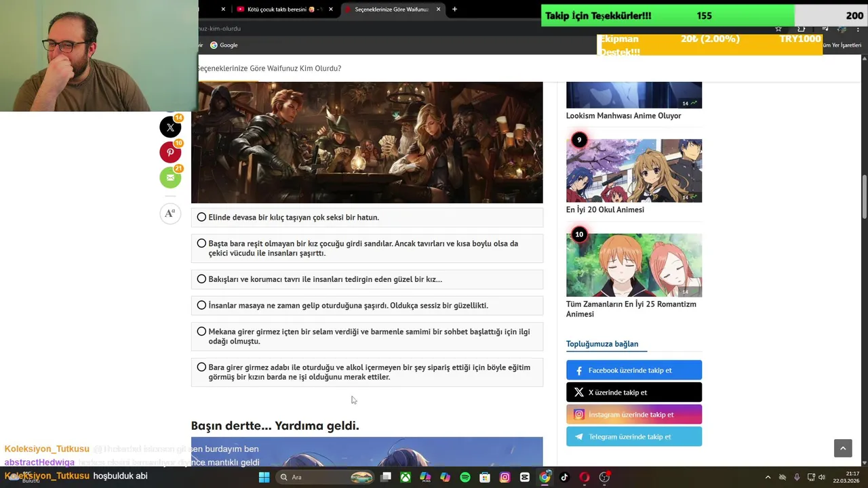Open Microsoft 365 from the taskbar
This screenshot has width=868, height=488.
pos(425,477)
